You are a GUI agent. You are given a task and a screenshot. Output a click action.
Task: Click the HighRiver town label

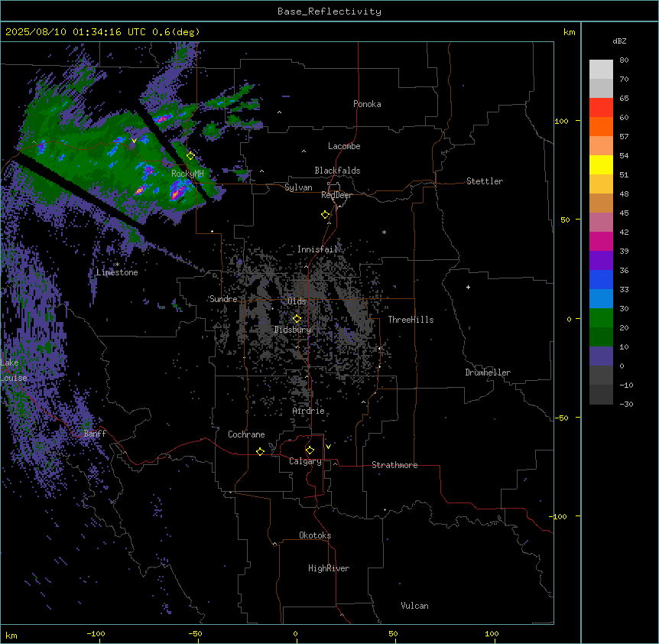pos(329,568)
